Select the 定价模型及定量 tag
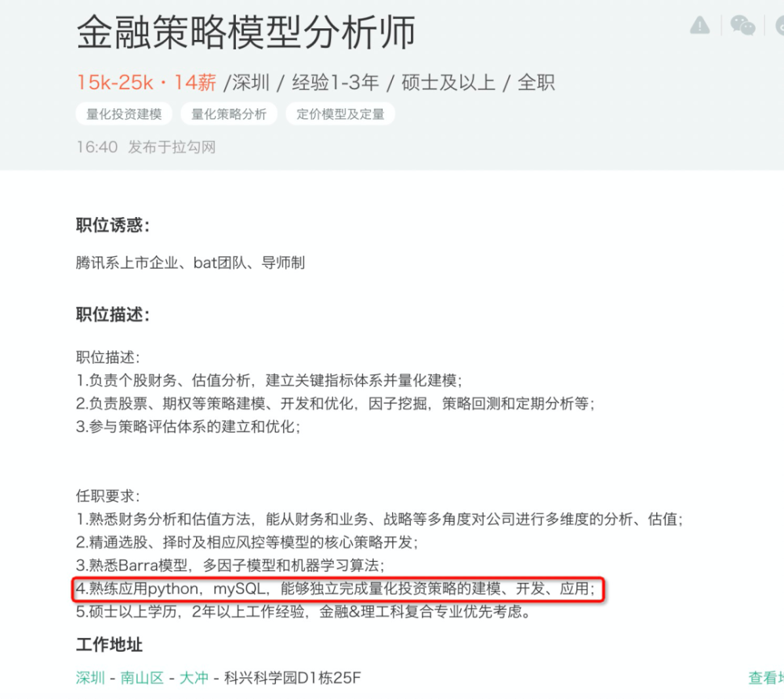Image resolution: width=784 pixels, height=699 pixels. pyautogui.click(x=340, y=114)
